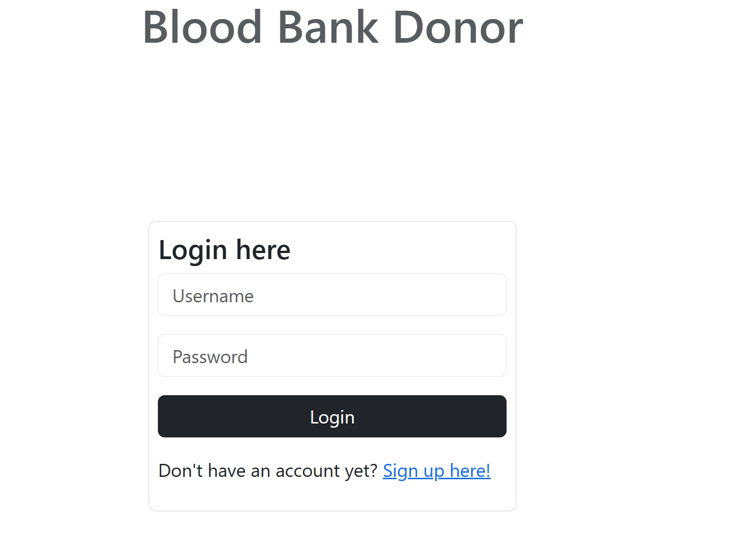Click the Username input field
The width and height of the screenshot is (755, 560).
point(332,295)
